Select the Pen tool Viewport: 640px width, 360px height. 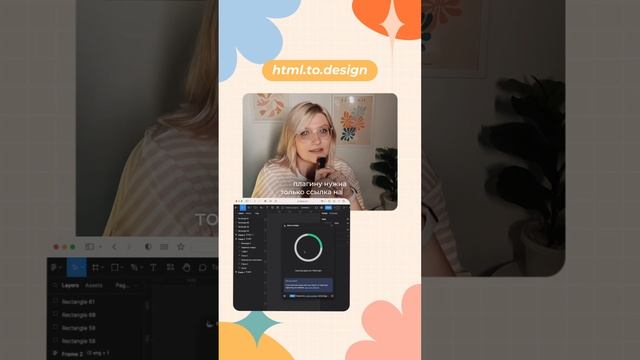pyautogui.click(x=136, y=267)
